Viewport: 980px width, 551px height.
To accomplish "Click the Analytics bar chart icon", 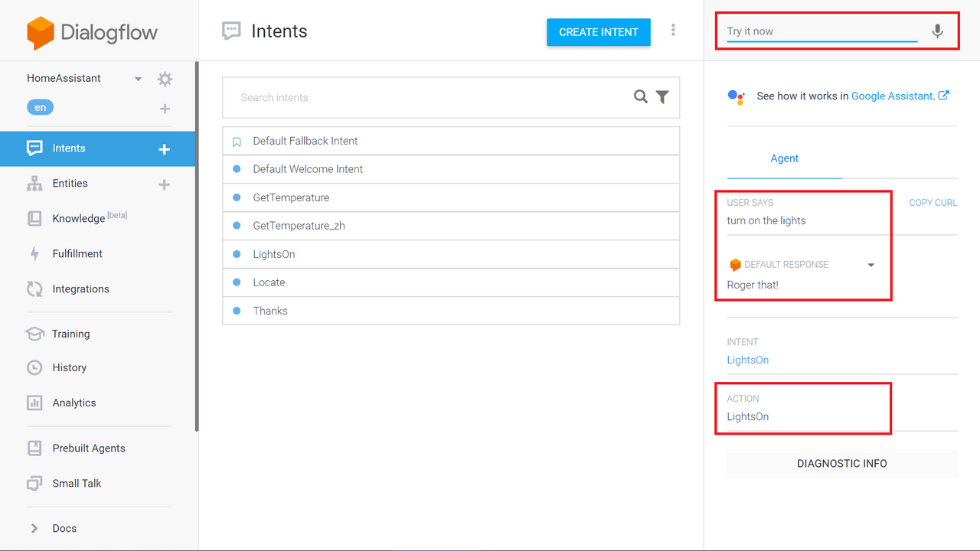I will pyautogui.click(x=34, y=403).
